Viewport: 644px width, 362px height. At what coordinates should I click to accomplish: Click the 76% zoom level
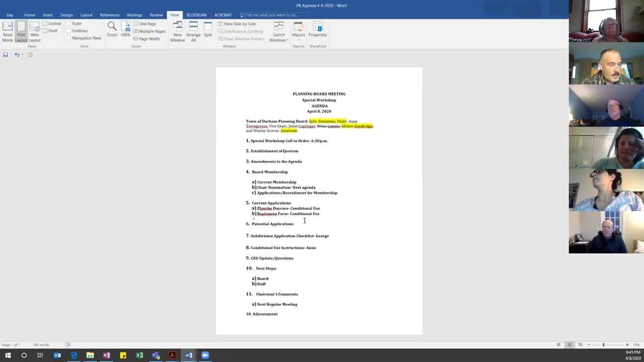point(637,345)
